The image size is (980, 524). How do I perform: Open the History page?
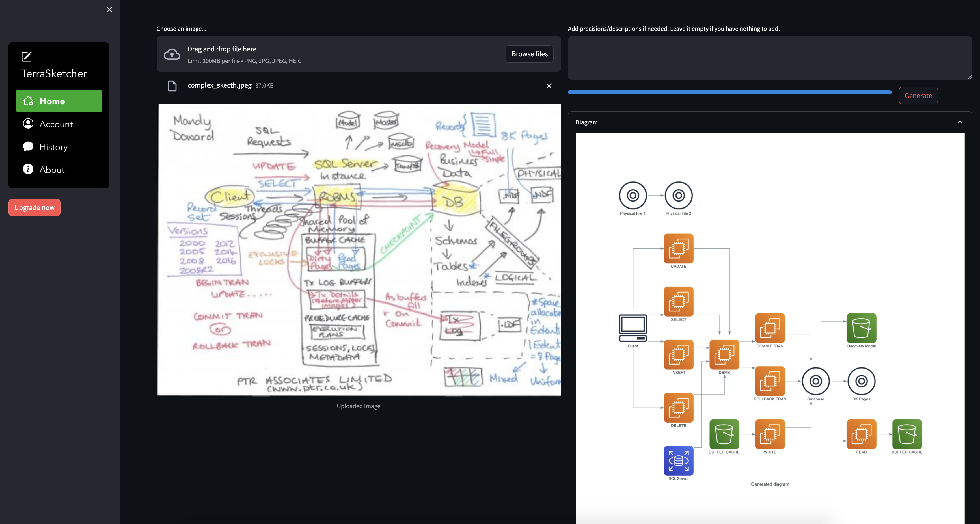pyautogui.click(x=59, y=147)
